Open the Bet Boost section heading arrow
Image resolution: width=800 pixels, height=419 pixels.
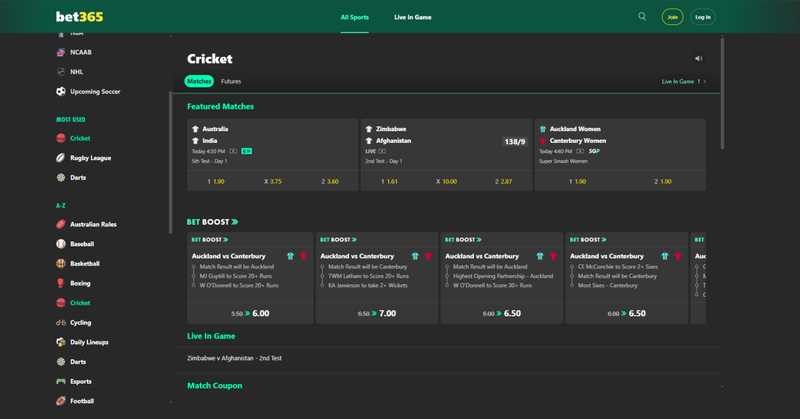(235, 222)
